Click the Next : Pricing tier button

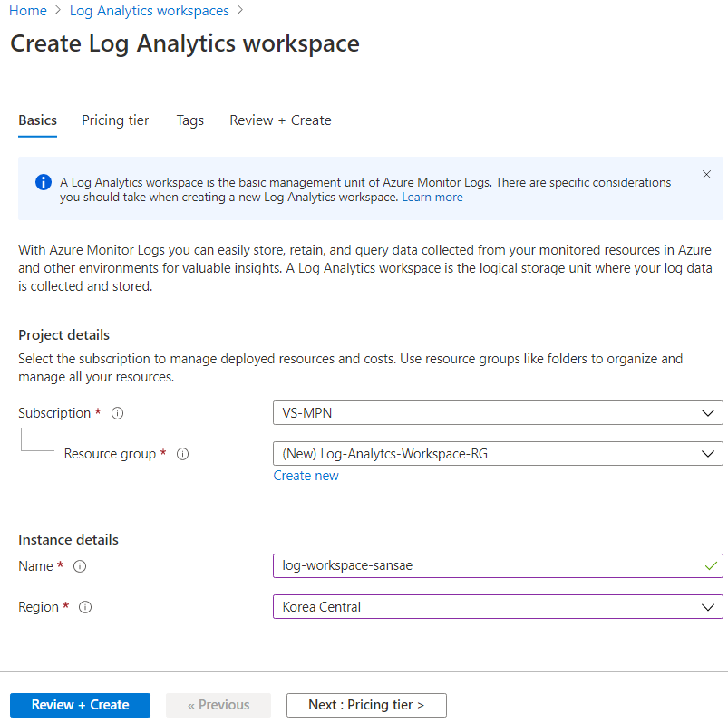pos(366,705)
